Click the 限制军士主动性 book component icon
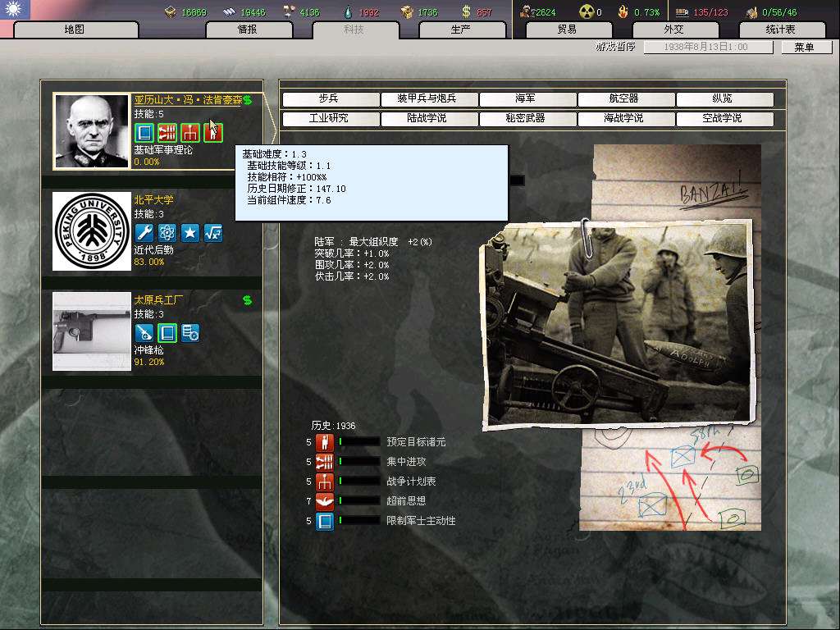The width and height of the screenshot is (840, 630). [x=325, y=521]
